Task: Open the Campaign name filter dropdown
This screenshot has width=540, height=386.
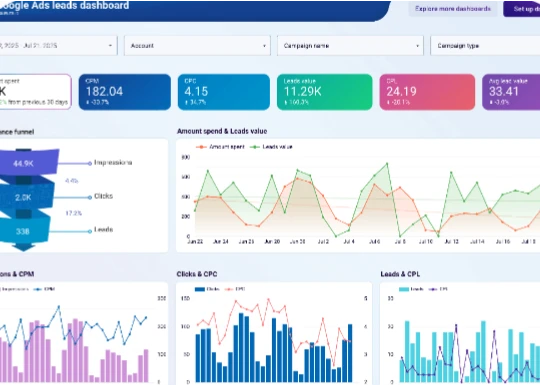Action: coord(350,45)
